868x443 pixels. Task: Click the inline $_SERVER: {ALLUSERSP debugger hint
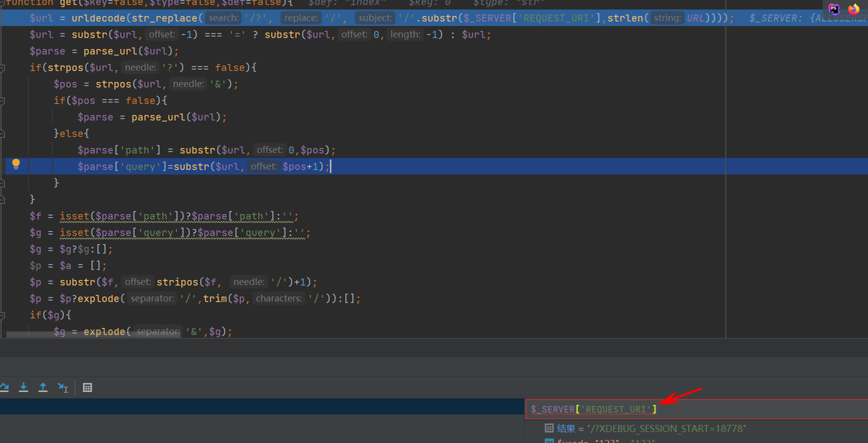click(808, 18)
